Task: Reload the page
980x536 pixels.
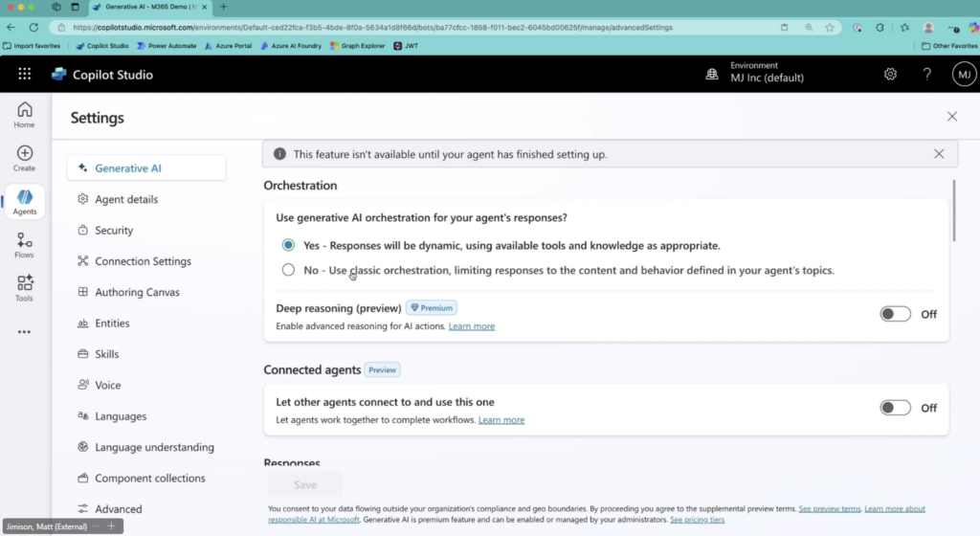Action: (33, 28)
